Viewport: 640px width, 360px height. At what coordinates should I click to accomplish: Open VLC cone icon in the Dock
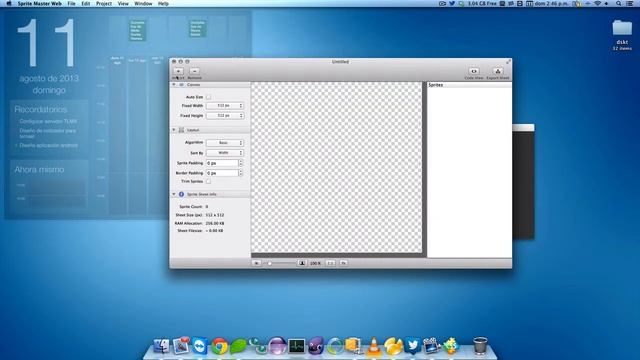coord(373,346)
